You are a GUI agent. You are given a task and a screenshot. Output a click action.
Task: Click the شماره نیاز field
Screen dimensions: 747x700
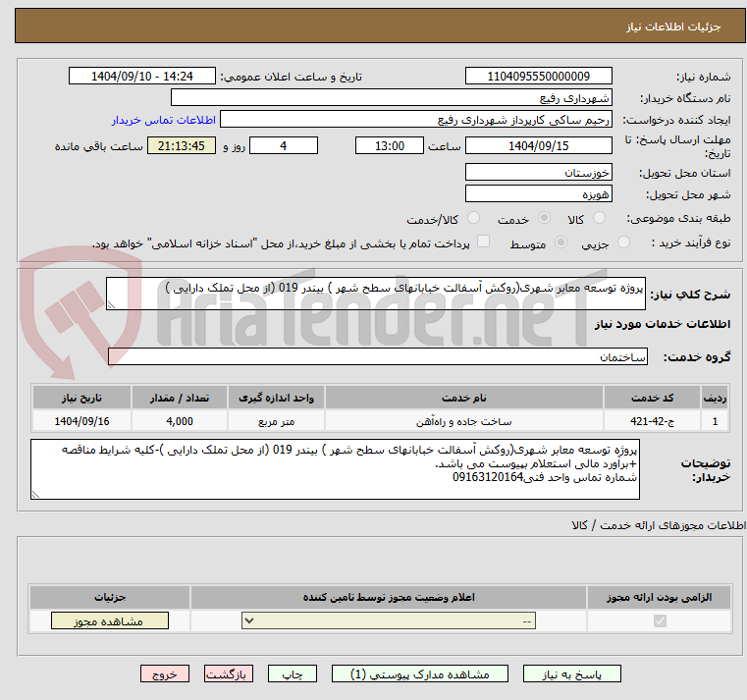538,77
